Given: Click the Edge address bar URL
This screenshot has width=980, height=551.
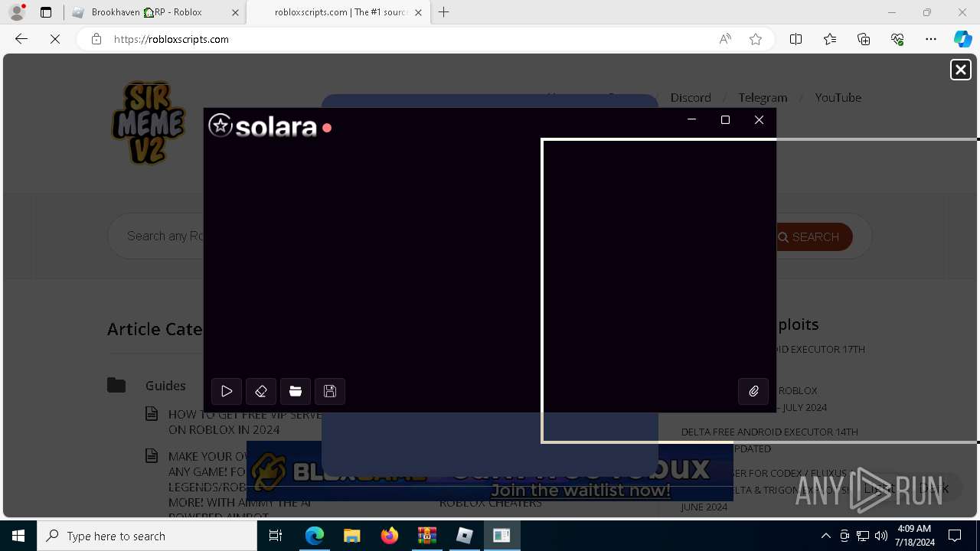Looking at the screenshot, I should [171, 39].
